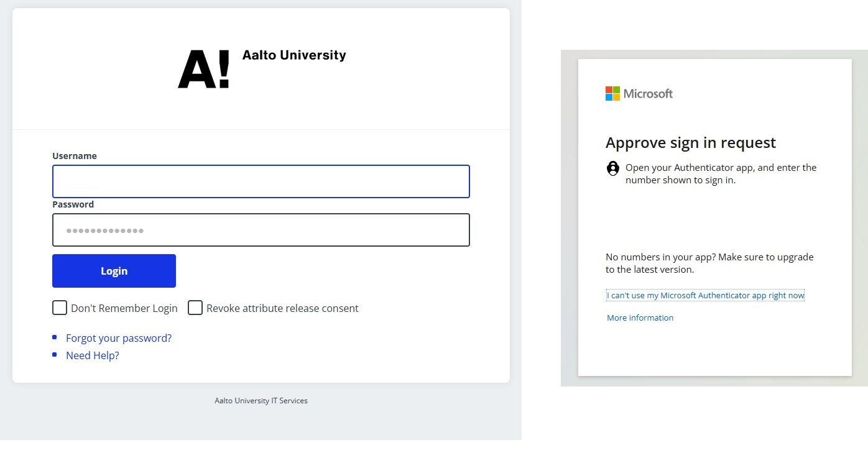This screenshot has width=868, height=471.
Task: Click "I can't use my Microsoft Authenticator app" link
Action: [706, 295]
